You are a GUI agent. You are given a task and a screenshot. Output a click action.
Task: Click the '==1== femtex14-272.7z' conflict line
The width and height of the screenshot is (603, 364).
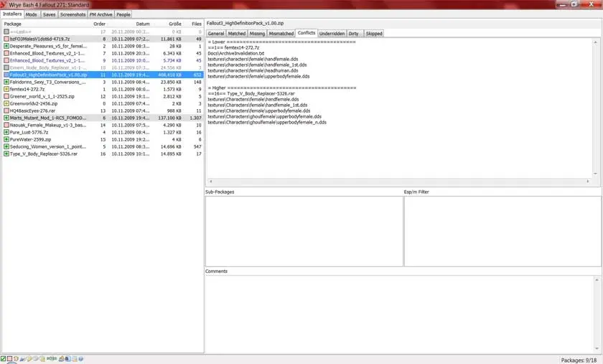click(x=233, y=47)
